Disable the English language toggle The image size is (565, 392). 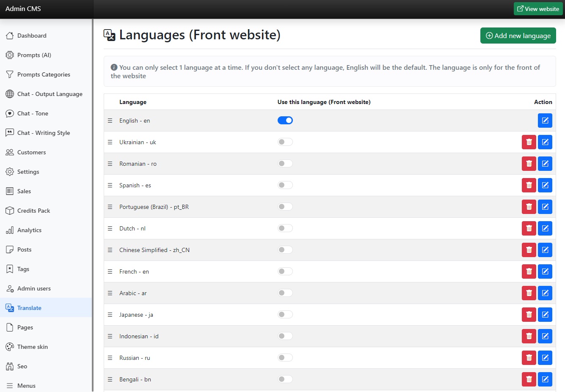click(x=285, y=121)
